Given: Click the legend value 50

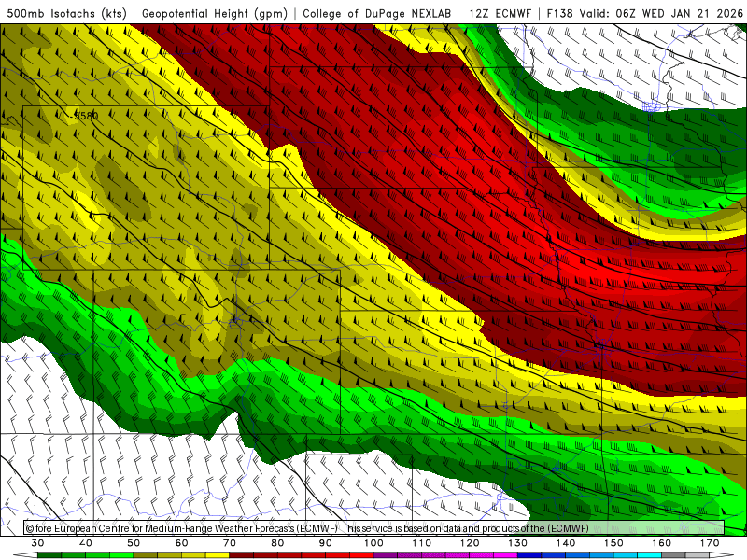Looking at the screenshot, I should click(134, 543).
